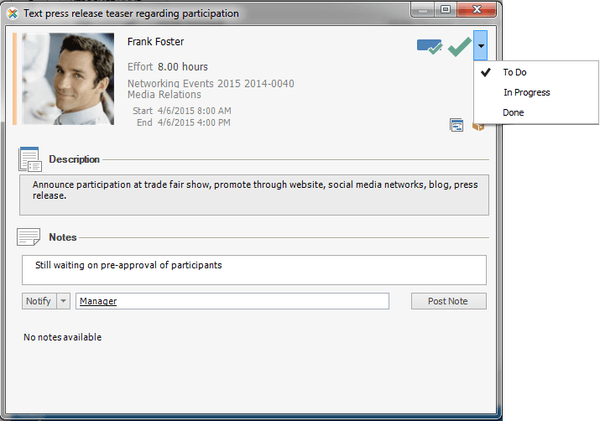Click the orange package icon behind the menu
Viewport: 600px width, 421px height.
click(478, 127)
